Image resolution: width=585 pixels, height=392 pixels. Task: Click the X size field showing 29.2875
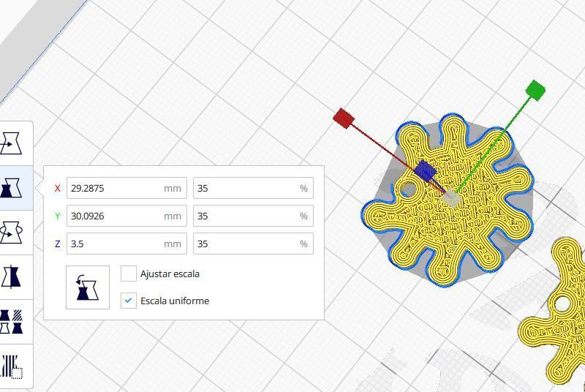click(x=127, y=188)
